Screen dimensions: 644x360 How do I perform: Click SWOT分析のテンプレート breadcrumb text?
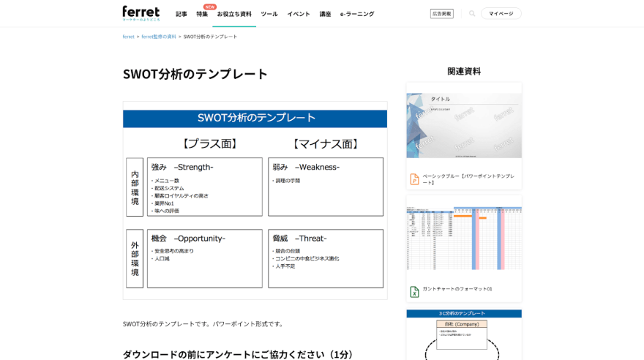tap(210, 37)
